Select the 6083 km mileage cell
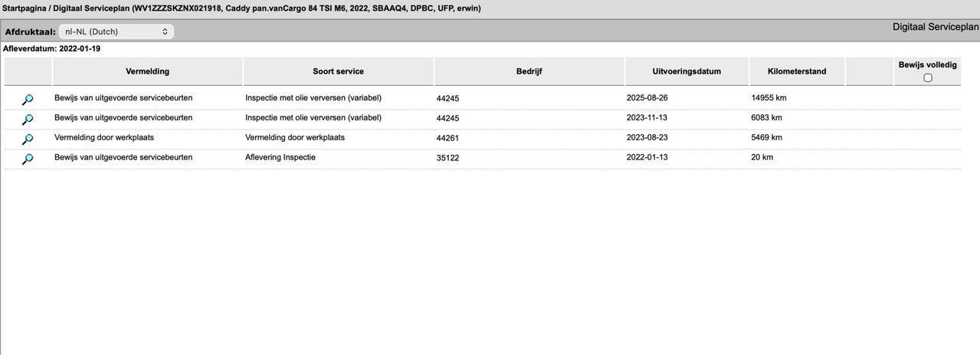The image size is (980, 355). coord(766,117)
